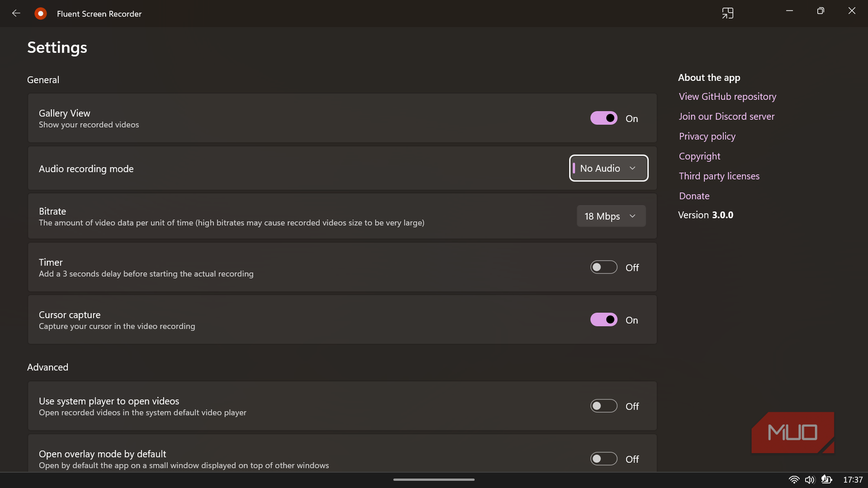The image size is (868, 488).
Task: Enable Use system player to open videos
Action: [x=603, y=405]
